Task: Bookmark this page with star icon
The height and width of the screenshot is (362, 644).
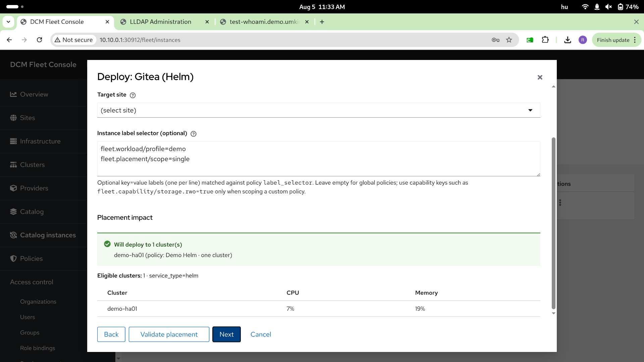Action: click(509, 40)
